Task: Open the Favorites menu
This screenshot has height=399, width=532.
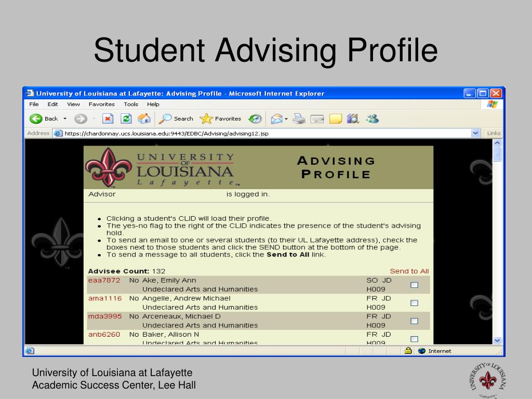Action: tap(101, 104)
